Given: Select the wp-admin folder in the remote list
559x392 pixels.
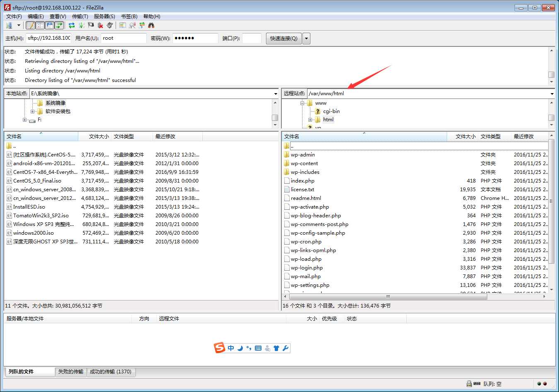Looking at the screenshot, I should point(303,155).
